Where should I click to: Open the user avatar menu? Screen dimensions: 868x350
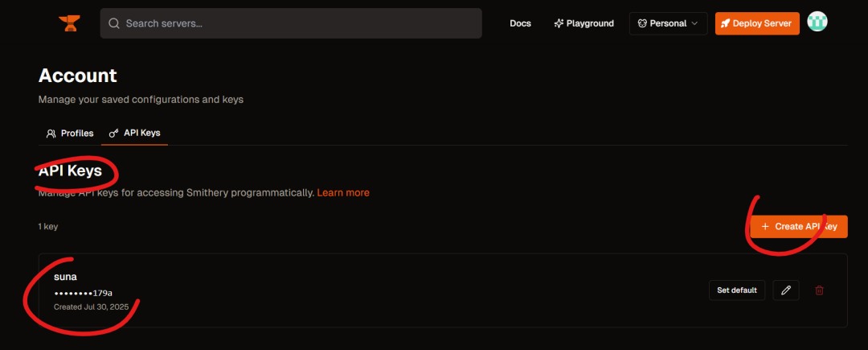point(817,23)
